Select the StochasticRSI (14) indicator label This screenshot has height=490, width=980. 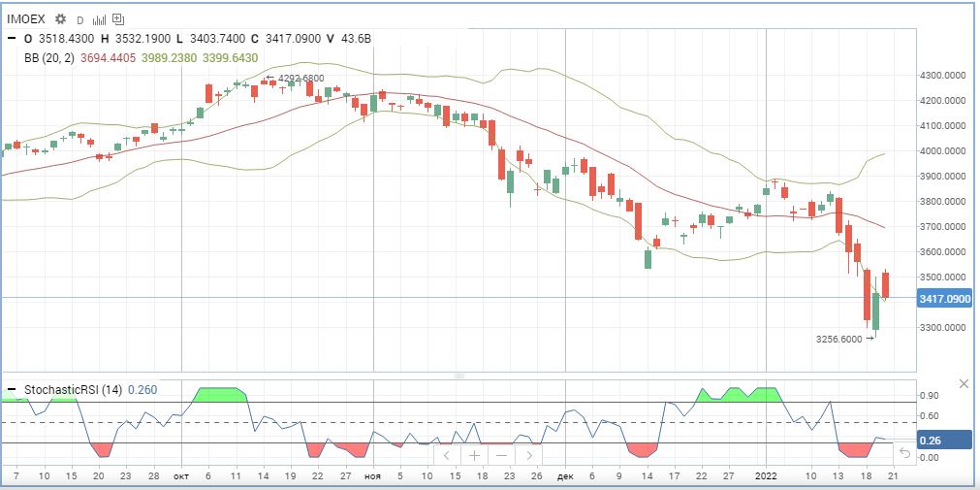(73, 390)
